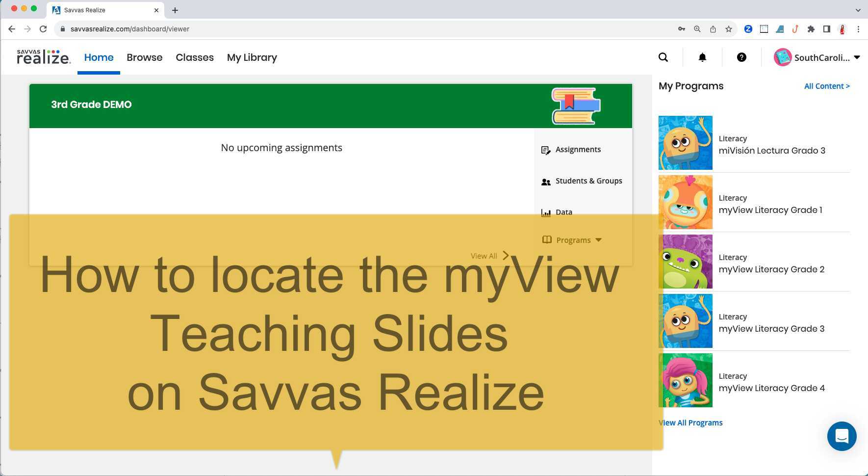Image resolution: width=868 pixels, height=476 pixels.
Task: Select the Classes tab
Action: coord(195,57)
